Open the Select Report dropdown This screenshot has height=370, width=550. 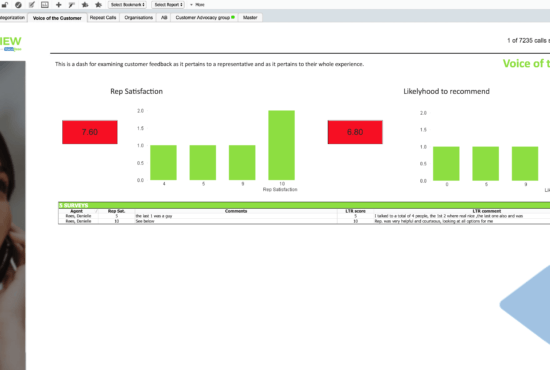point(168,5)
